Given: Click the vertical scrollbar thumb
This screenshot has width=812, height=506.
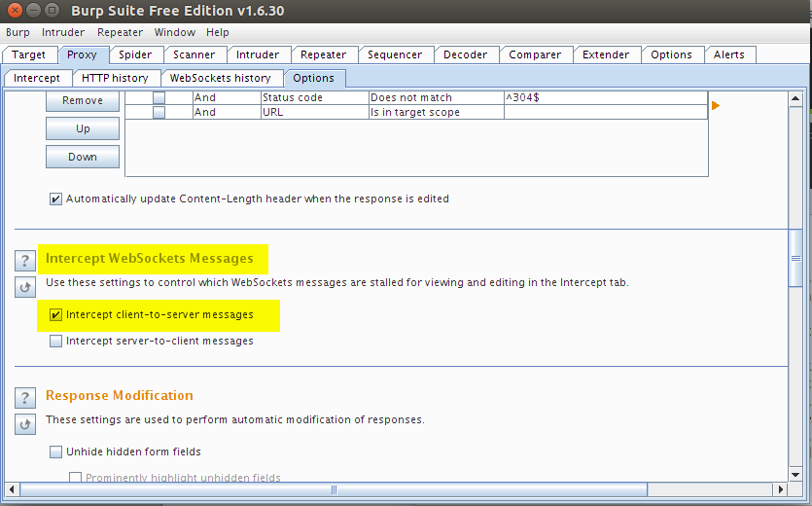Looking at the screenshot, I should pos(795,258).
